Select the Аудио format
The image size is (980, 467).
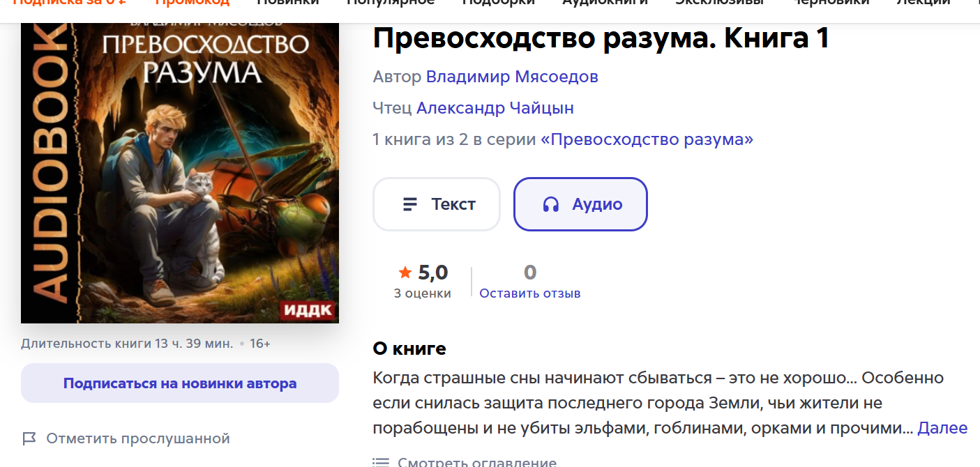[580, 204]
